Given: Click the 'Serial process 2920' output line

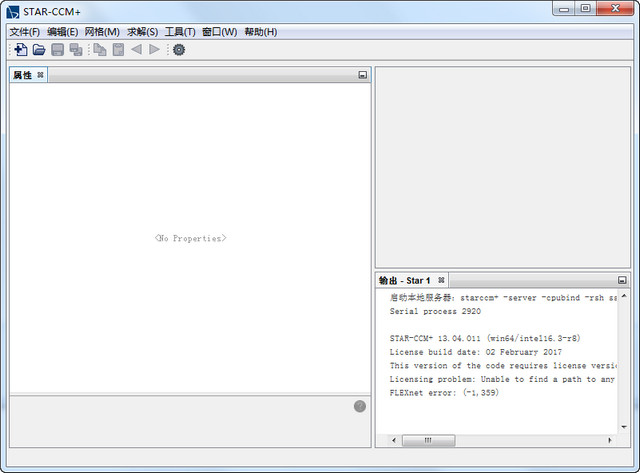Looking at the screenshot, I should [x=435, y=311].
